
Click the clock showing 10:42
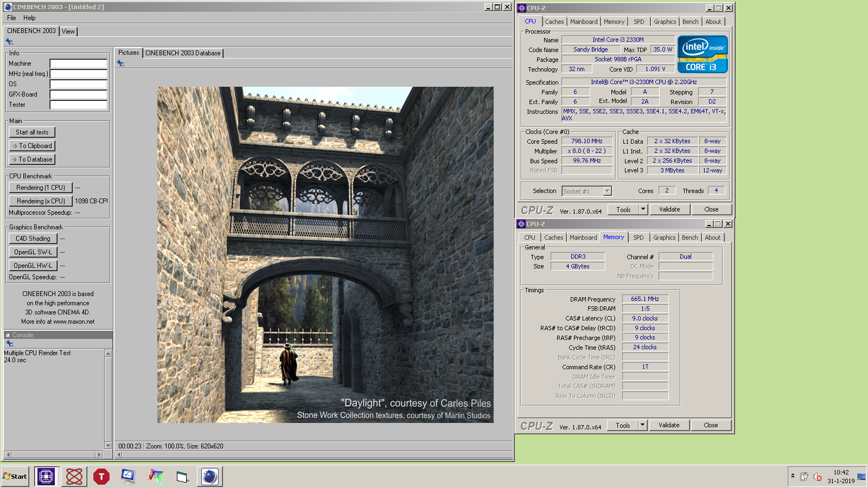(x=841, y=473)
